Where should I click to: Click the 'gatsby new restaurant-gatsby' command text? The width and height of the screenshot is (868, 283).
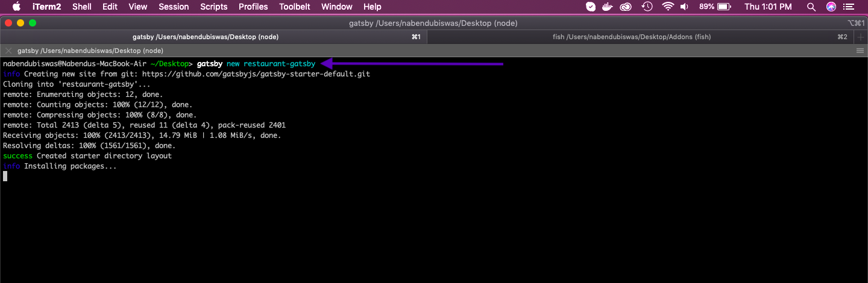pyautogui.click(x=256, y=64)
